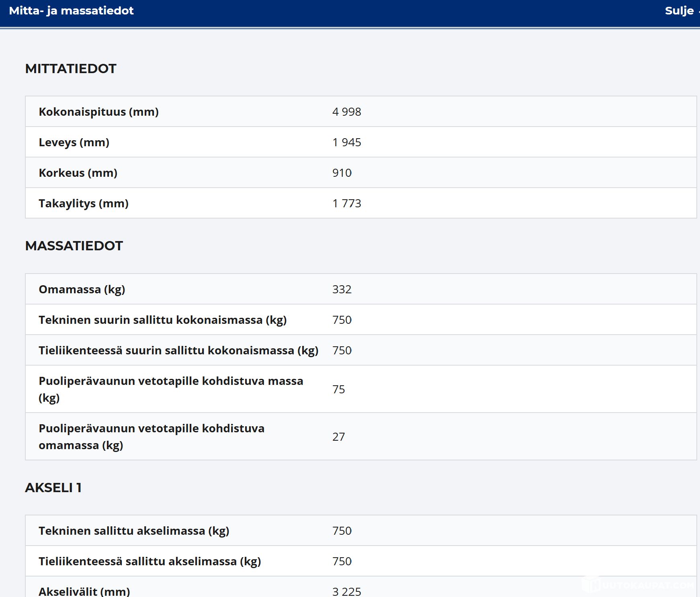
Task: Select the Omamassa value 332
Action: tap(342, 289)
